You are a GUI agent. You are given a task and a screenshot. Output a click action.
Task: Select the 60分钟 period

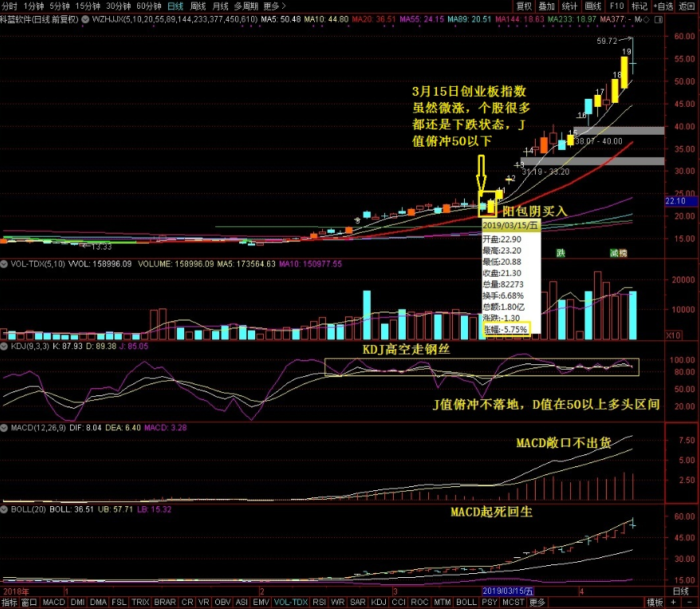tap(148, 6)
